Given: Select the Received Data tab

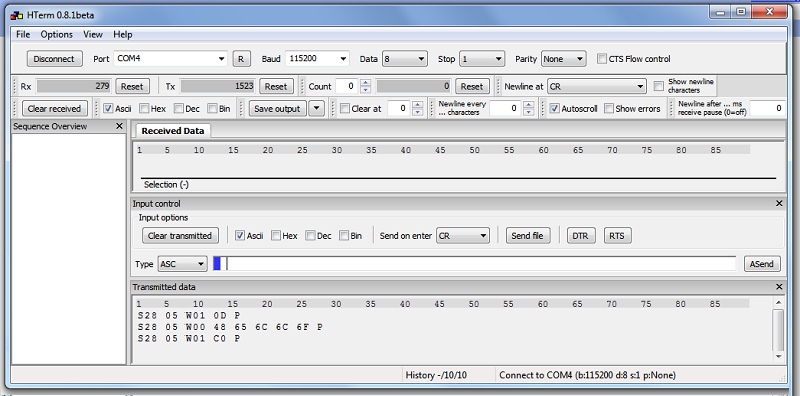Looking at the screenshot, I should point(172,131).
